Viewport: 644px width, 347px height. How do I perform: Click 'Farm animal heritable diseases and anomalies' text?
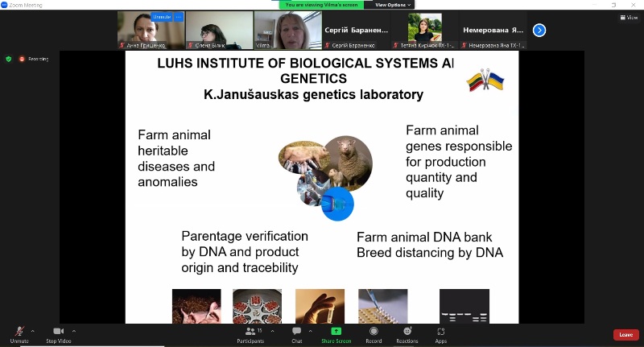point(176,159)
